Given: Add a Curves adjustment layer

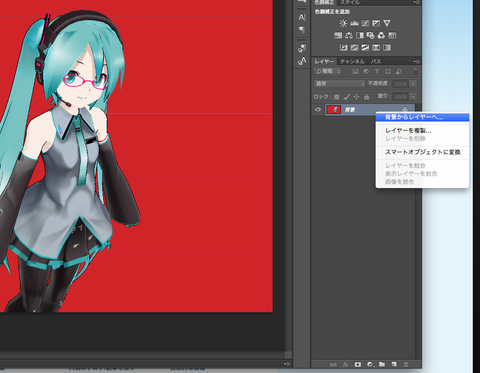Looking at the screenshot, I should pos(365,23).
